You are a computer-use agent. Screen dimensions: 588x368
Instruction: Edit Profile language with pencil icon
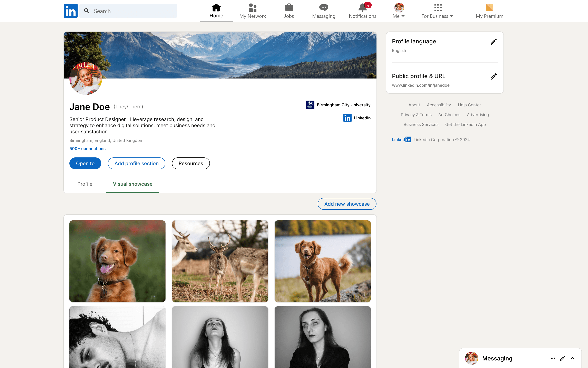point(493,42)
